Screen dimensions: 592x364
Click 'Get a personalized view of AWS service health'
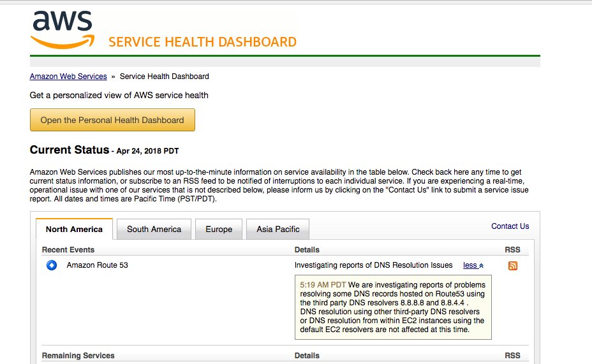pyautogui.click(x=119, y=95)
